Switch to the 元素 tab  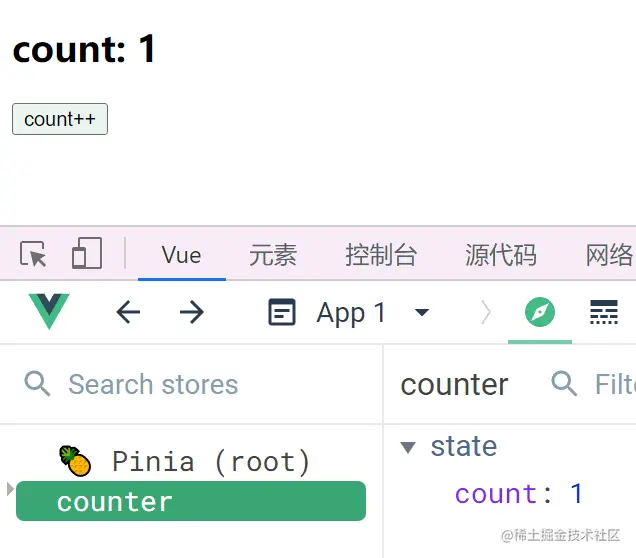(273, 255)
